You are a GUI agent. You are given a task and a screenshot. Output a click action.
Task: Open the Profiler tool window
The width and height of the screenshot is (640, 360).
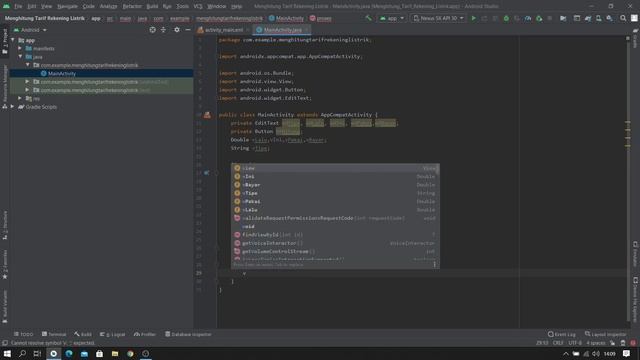point(144,334)
